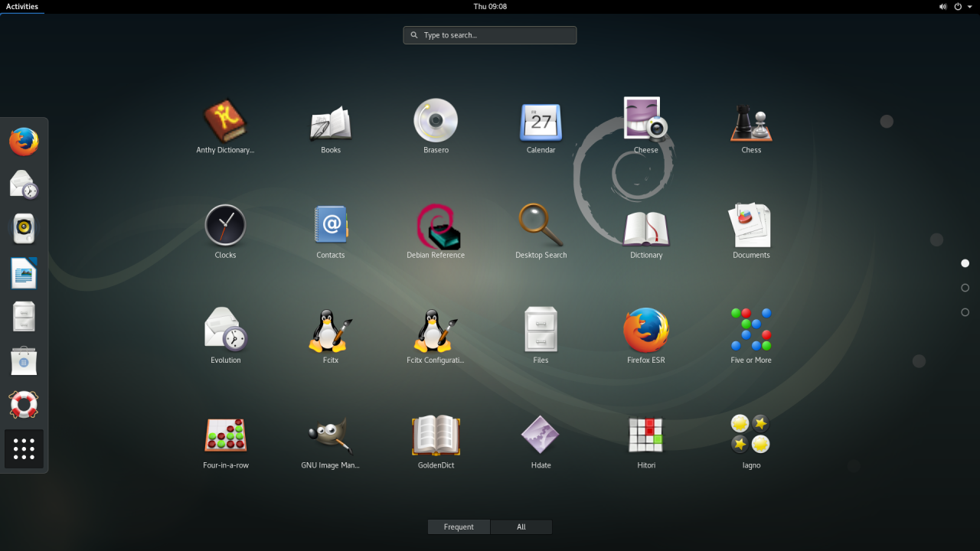Start the Brasero disc burner
This screenshot has height=551, width=980.
click(436, 120)
